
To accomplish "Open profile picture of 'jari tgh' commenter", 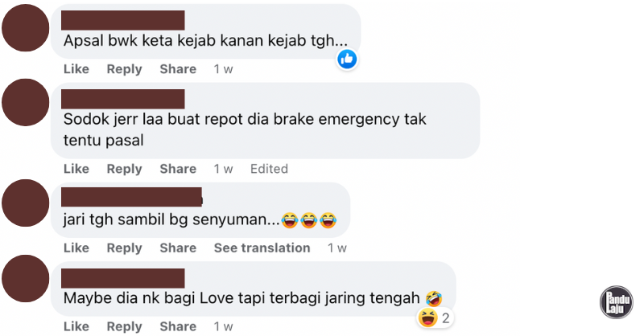I will coord(26,203).
